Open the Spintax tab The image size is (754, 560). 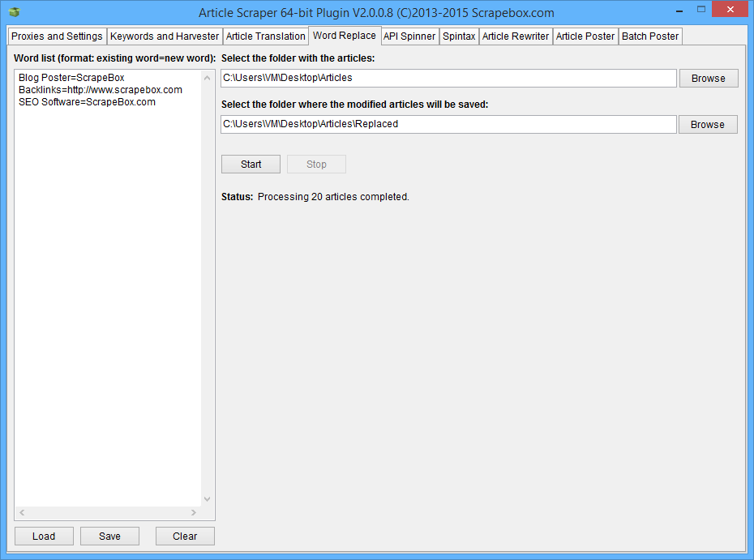pyautogui.click(x=459, y=36)
